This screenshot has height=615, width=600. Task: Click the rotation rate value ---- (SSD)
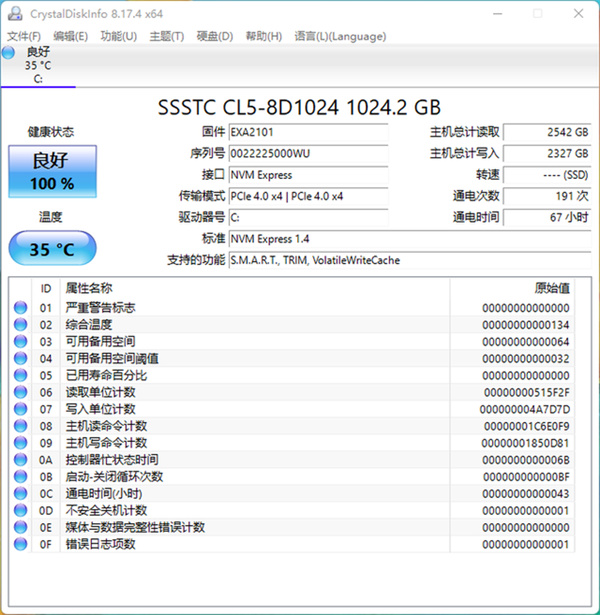pyautogui.click(x=547, y=175)
